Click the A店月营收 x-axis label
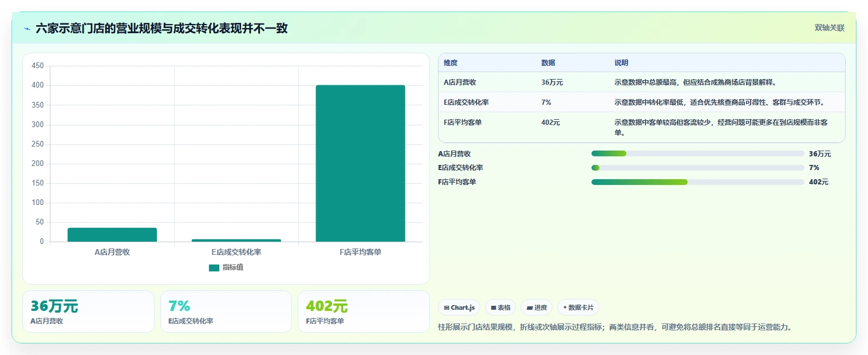Viewport: 868px width, 355px height. pyautogui.click(x=112, y=252)
